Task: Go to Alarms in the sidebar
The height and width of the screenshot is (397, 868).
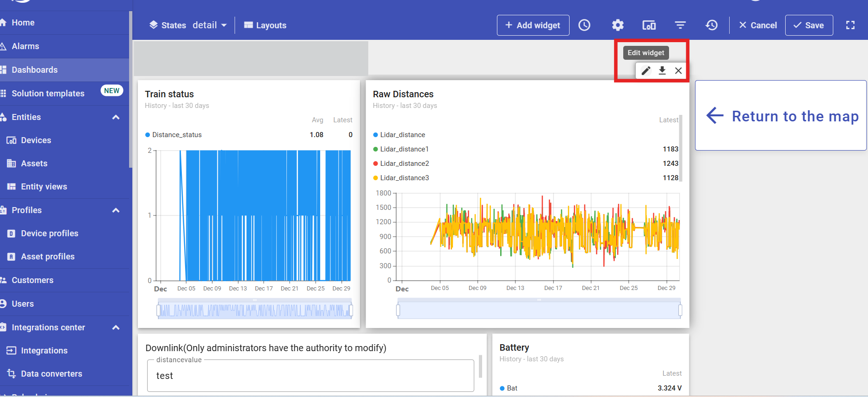Action: (x=25, y=46)
